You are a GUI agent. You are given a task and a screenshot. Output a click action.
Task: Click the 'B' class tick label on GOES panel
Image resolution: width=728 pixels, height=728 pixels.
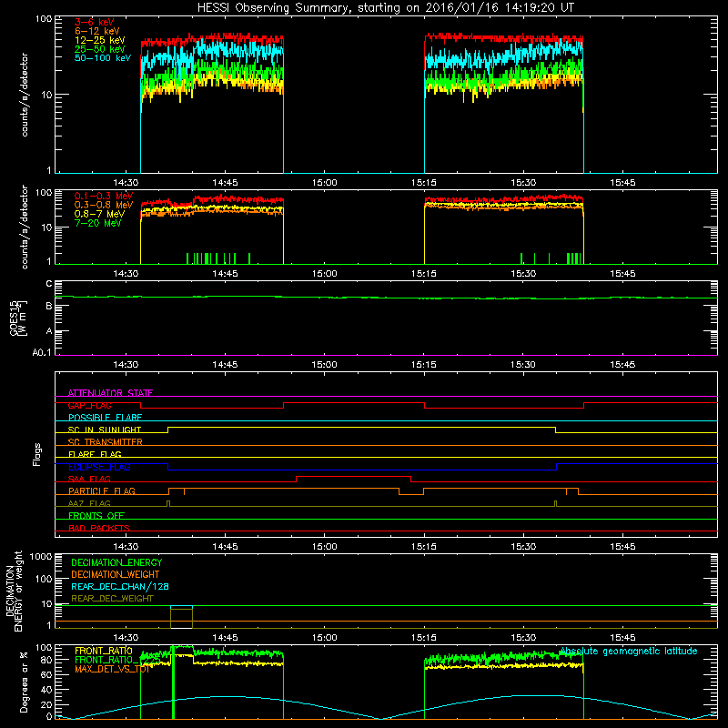click(x=49, y=307)
